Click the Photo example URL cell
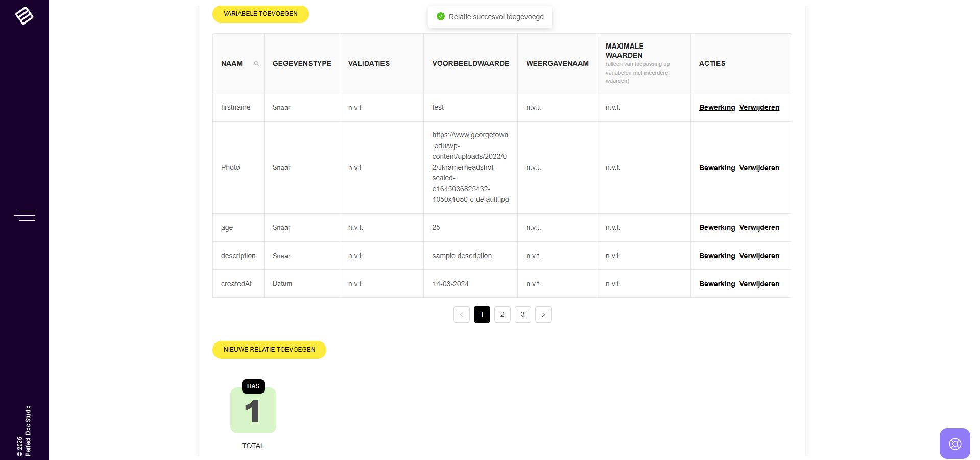 [470, 167]
